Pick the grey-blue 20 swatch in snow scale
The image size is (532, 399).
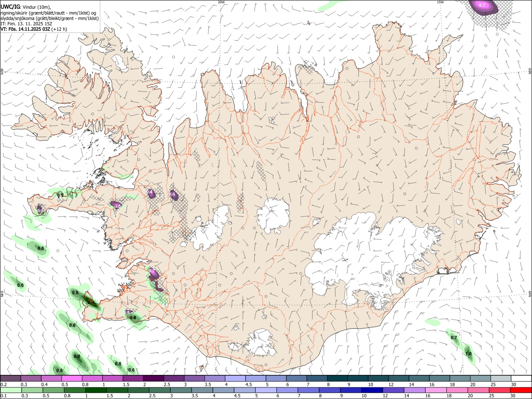pyautogui.click(x=481, y=379)
